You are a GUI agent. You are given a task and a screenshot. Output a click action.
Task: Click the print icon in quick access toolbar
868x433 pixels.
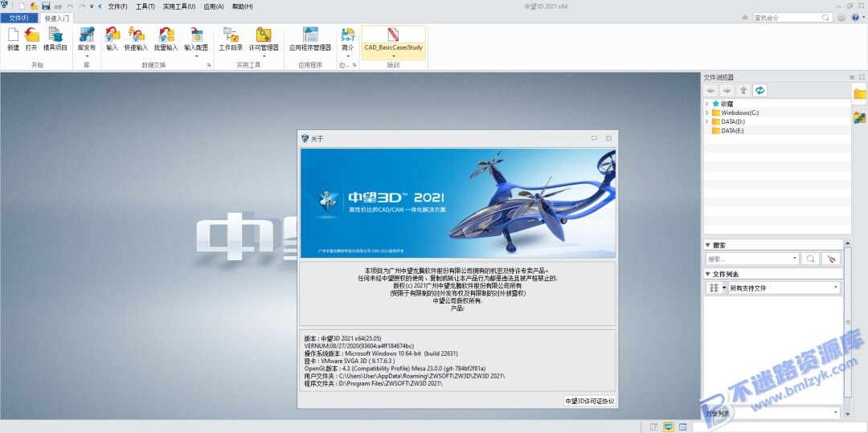point(58,6)
